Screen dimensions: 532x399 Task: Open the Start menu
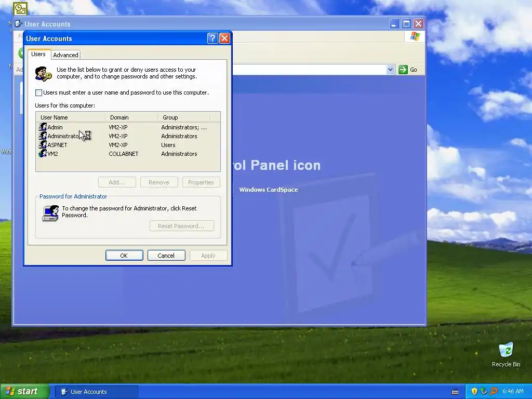24,391
